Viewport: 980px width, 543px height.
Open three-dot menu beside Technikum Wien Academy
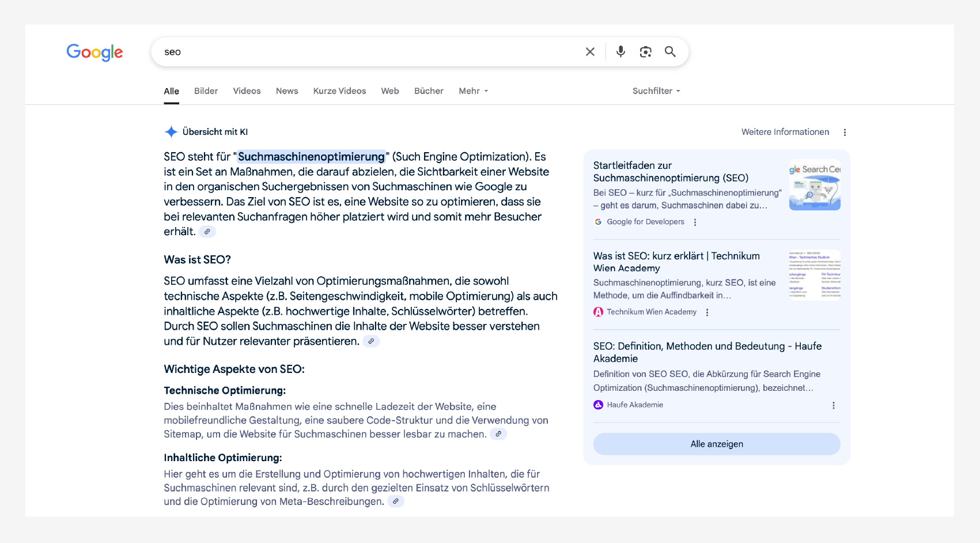click(x=707, y=312)
